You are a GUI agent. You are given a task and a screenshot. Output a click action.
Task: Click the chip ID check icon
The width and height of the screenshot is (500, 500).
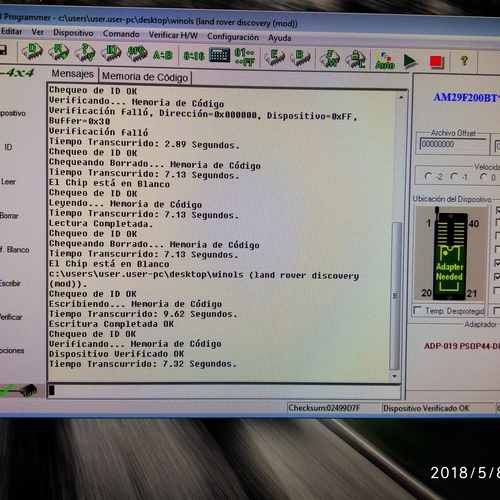pyautogui.click(x=111, y=53)
